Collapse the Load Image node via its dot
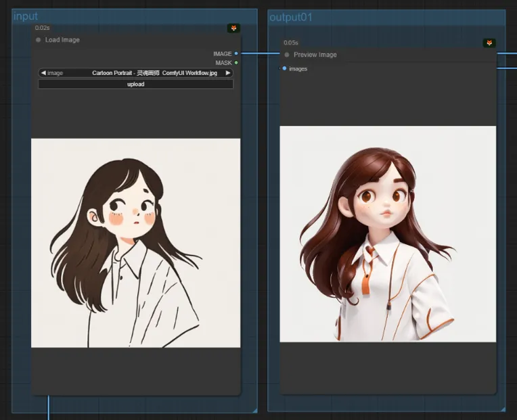Screen dimensions: 517x420 pos(39,40)
